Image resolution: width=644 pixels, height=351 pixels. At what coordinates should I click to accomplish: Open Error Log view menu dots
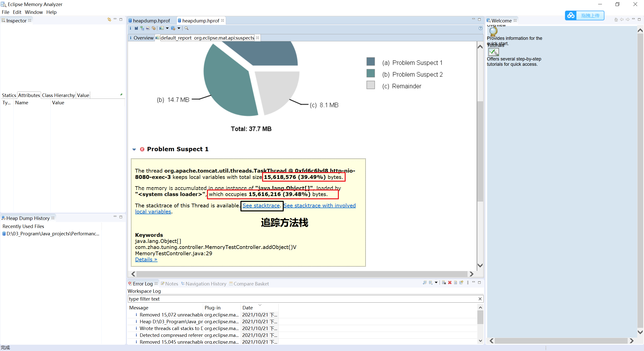468,282
